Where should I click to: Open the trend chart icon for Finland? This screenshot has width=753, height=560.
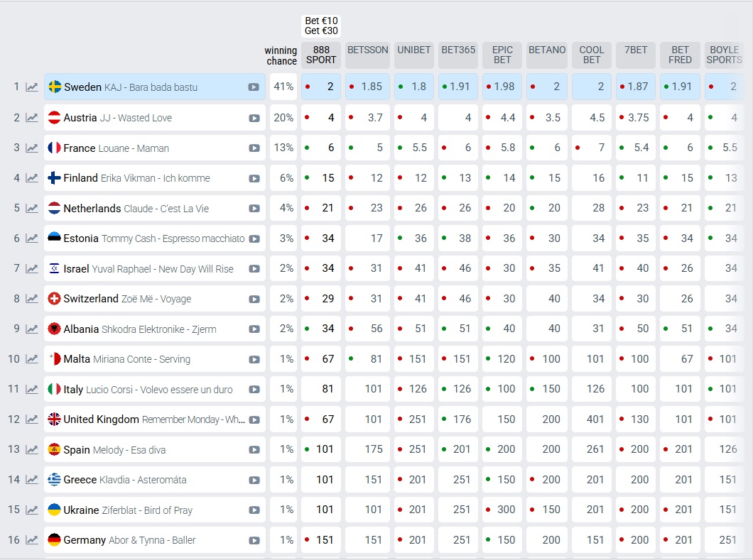[x=32, y=178]
